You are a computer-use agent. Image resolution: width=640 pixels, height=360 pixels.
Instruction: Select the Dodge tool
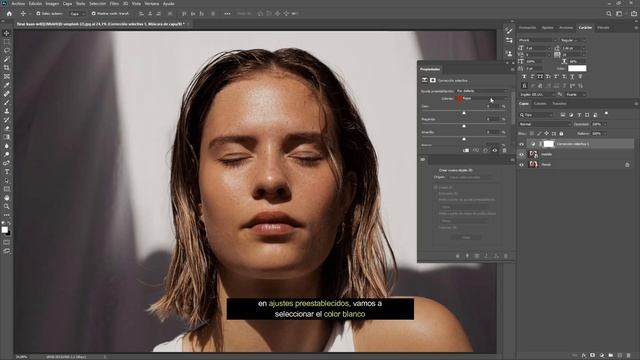7,154
